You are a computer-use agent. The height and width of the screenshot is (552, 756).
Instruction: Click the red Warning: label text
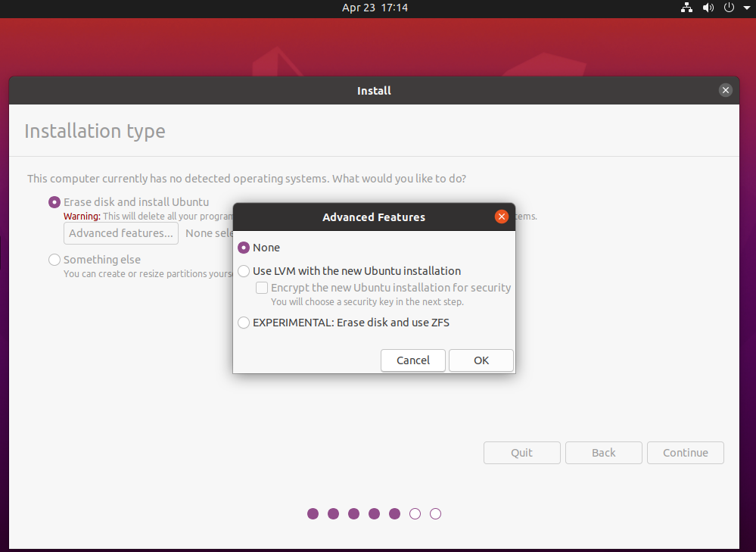(82, 216)
